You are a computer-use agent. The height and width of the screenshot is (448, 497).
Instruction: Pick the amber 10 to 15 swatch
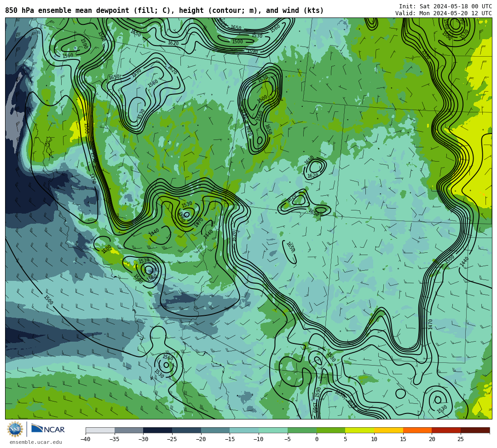click(x=388, y=430)
